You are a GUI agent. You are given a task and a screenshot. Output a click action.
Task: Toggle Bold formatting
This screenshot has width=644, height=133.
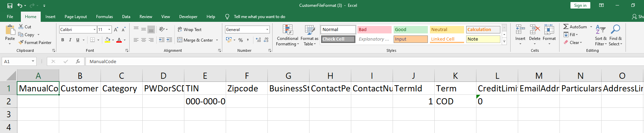point(63,40)
